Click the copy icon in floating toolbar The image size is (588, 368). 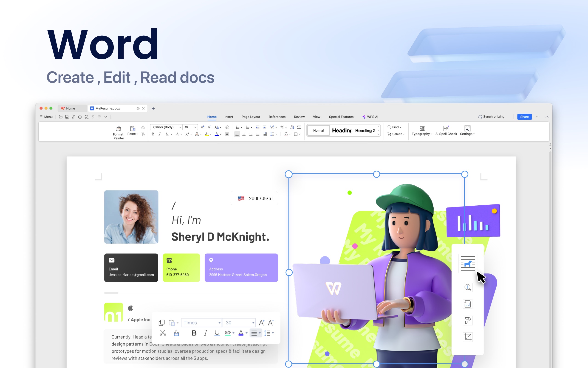coord(161,323)
